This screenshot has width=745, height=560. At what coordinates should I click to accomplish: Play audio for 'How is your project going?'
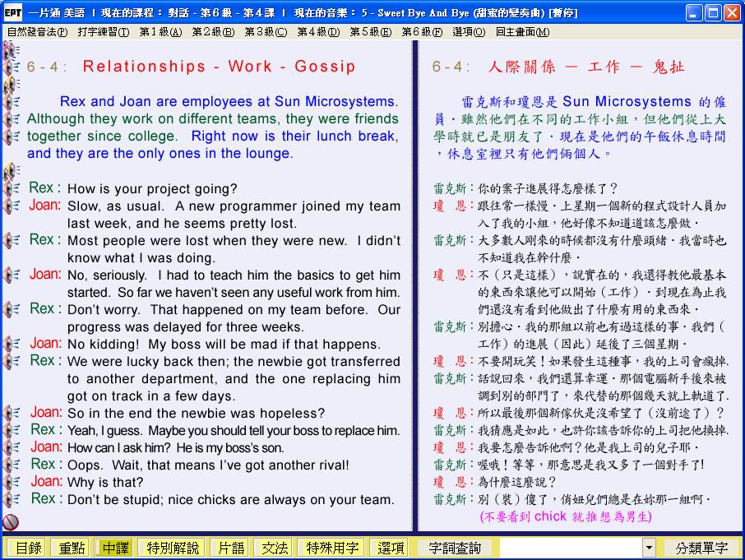[12, 189]
